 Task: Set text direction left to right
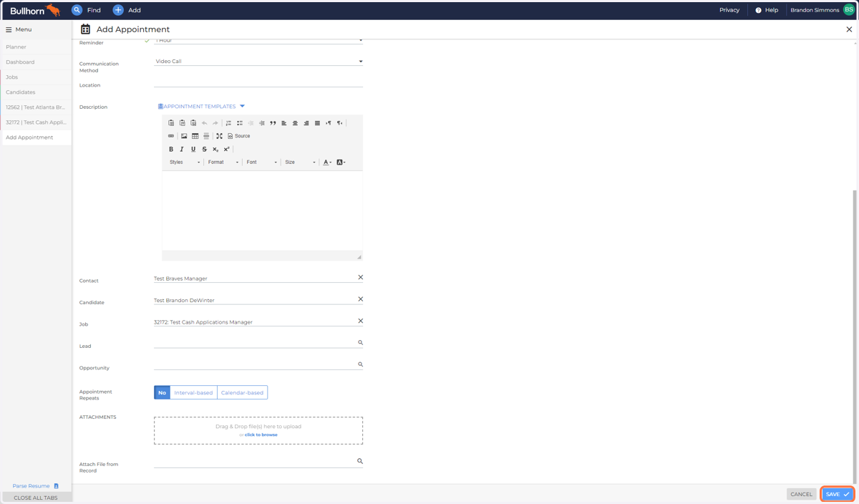(x=329, y=123)
